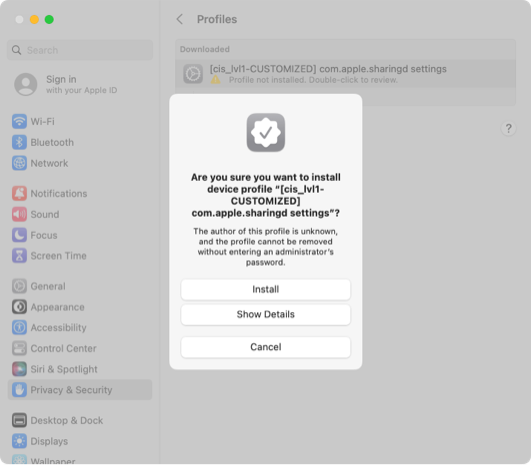The image size is (531, 465).
Task: Select Siri & Spotlight text in sidebar
Action: pyautogui.click(x=64, y=369)
